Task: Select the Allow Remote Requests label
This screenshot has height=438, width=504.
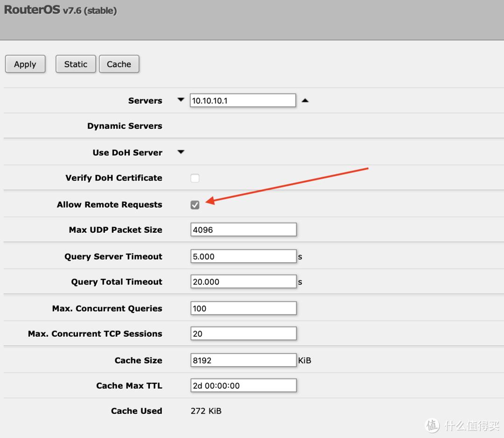Action: click(110, 205)
